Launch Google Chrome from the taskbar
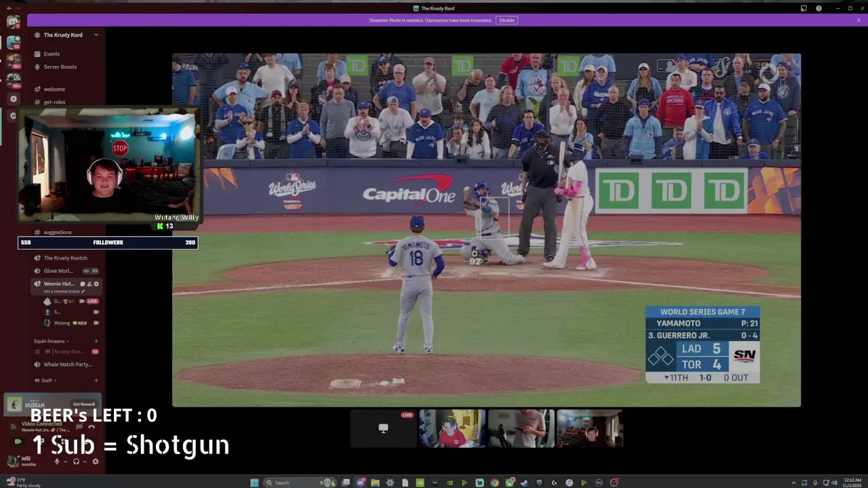The width and height of the screenshot is (868, 488). 494,483
